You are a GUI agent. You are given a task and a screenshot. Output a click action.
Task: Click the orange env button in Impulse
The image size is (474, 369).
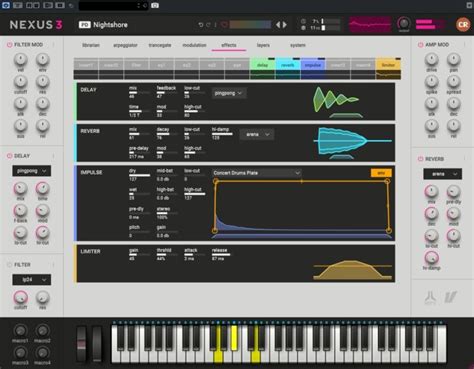pos(381,173)
